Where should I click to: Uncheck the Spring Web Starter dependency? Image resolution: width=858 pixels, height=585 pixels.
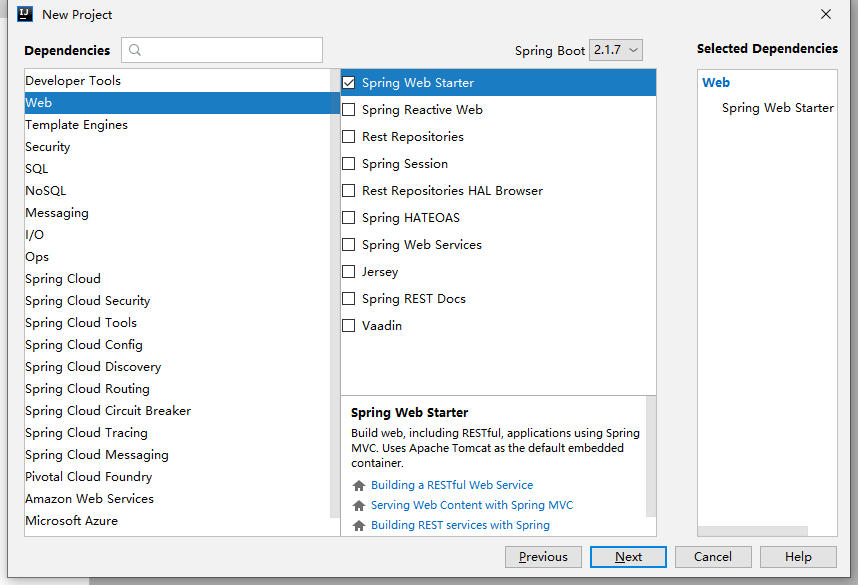[349, 82]
